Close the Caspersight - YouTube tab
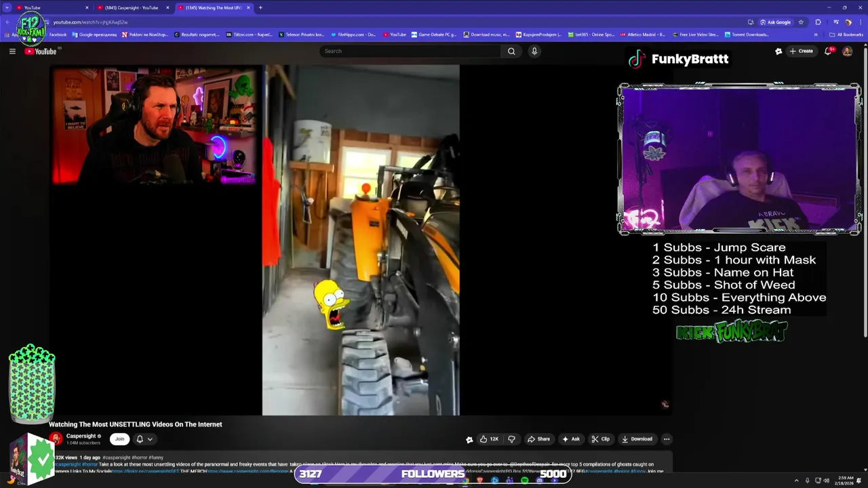 [x=167, y=7]
